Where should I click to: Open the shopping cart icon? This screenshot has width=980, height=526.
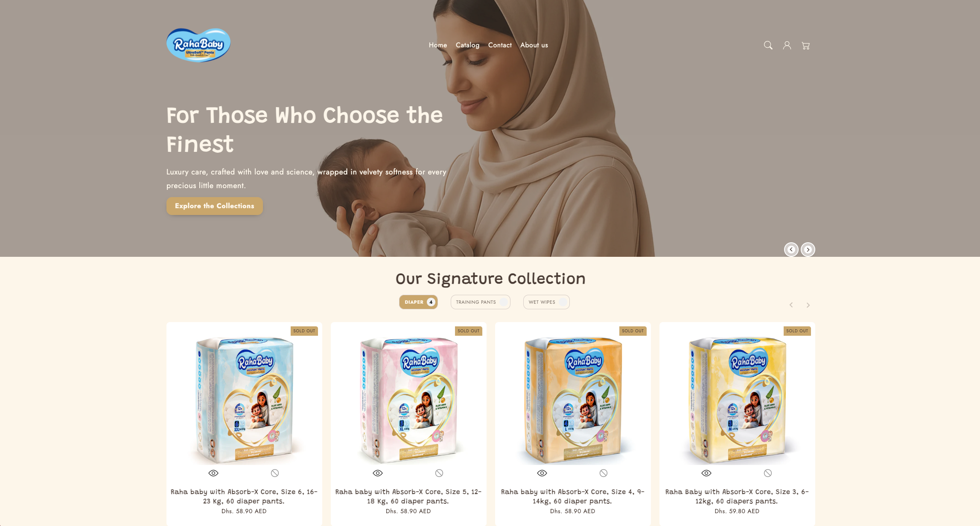[x=805, y=45]
